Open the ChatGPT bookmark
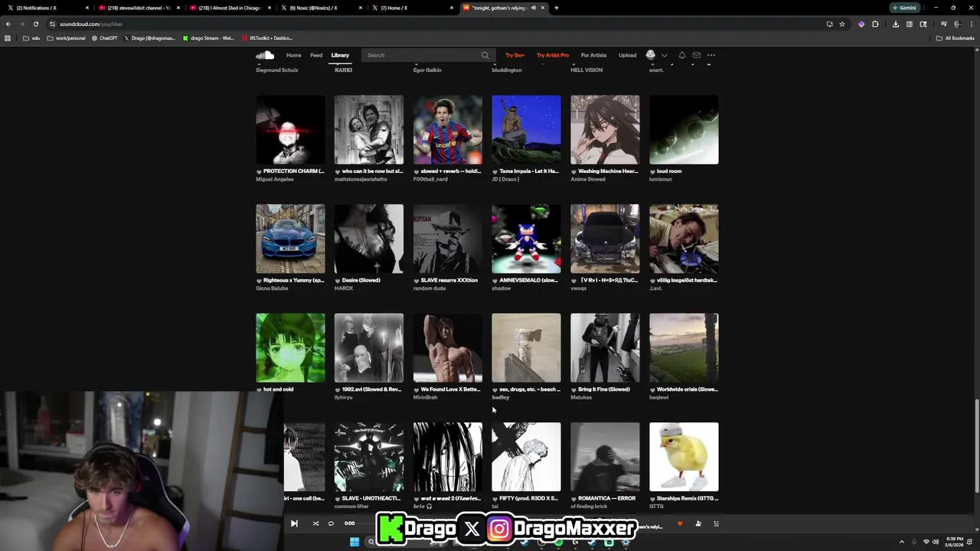 point(103,38)
